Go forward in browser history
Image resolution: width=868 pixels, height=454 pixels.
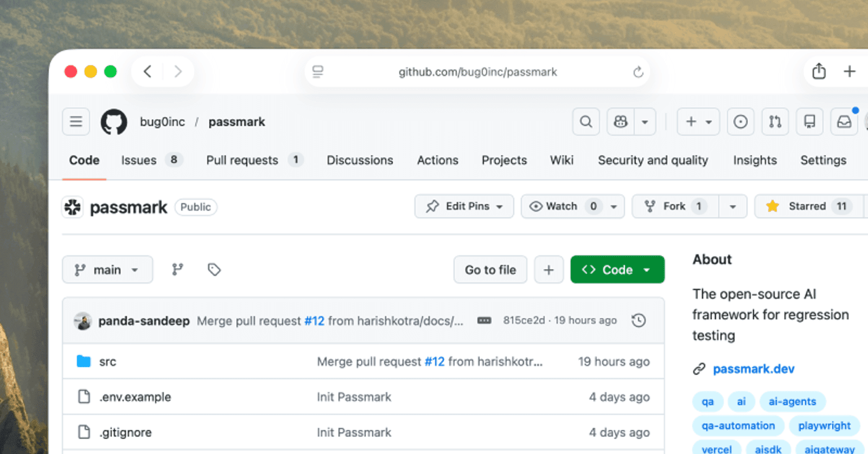(x=178, y=72)
